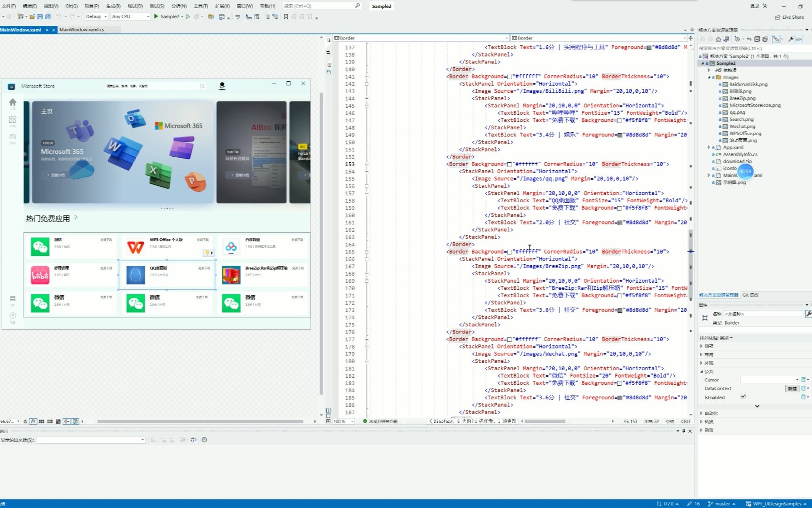
Task: Toggle word wrap icon in Output panel
Action: click(194, 440)
